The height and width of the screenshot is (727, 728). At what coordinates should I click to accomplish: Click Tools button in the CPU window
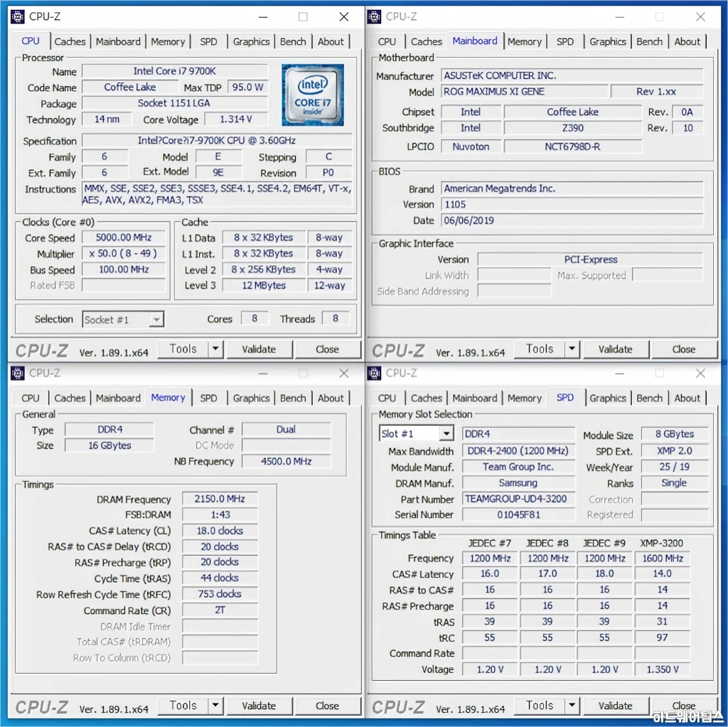pos(183,349)
